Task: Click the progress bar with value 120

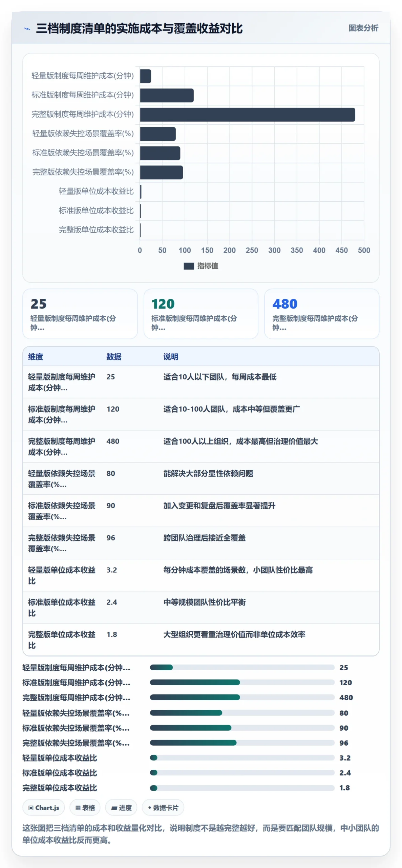Action: click(242, 682)
